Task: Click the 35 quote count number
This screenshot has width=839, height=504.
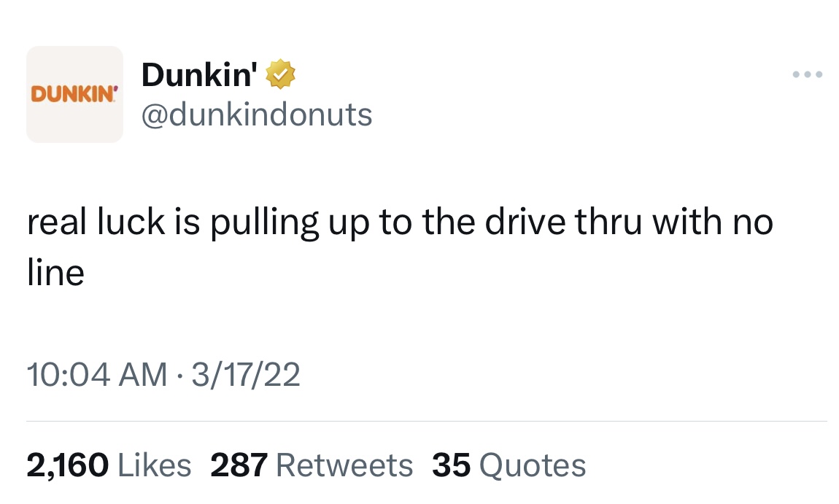Action: (451, 465)
